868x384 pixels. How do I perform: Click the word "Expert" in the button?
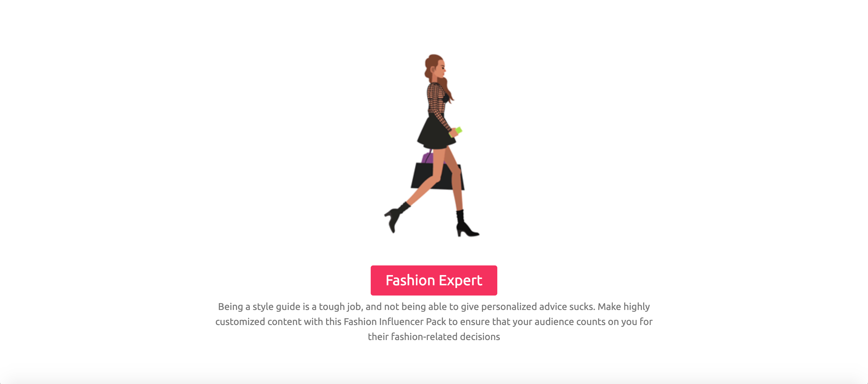460,280
